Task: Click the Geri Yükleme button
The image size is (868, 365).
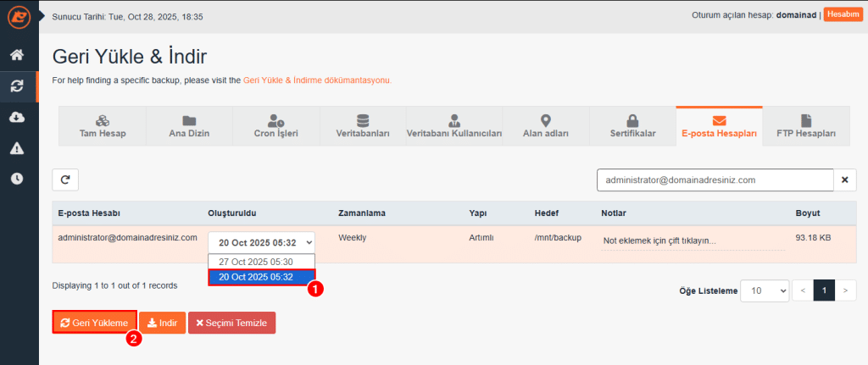Action: click(94, 323)
